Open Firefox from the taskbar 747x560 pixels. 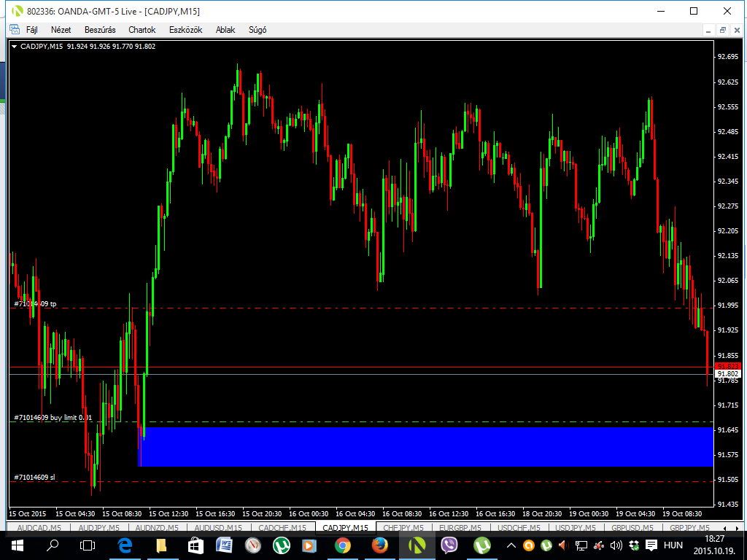379,545
